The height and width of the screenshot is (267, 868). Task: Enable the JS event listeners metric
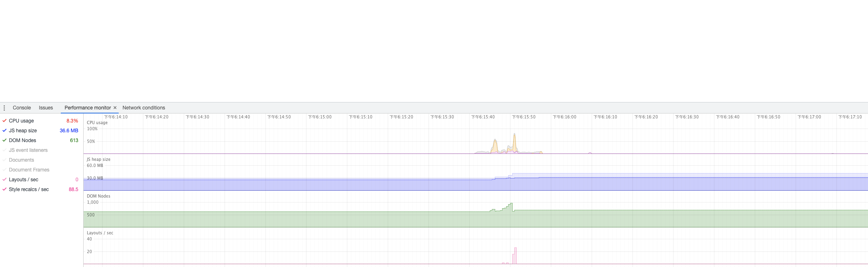(x=4, y=150)
